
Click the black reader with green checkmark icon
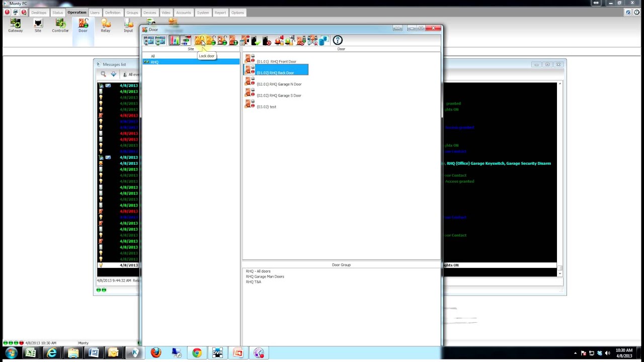pos(256,40)
